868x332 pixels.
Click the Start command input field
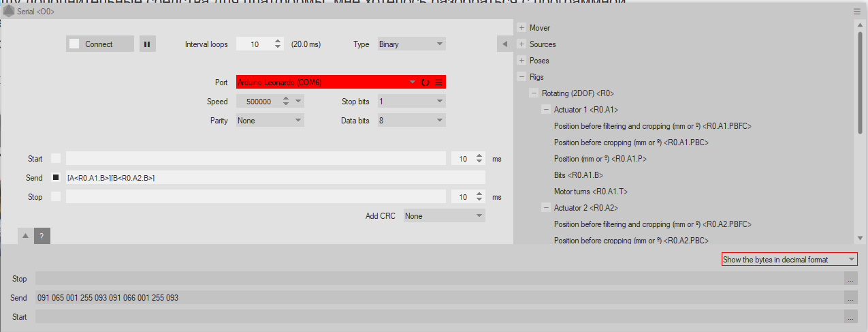tap(256, 159)
